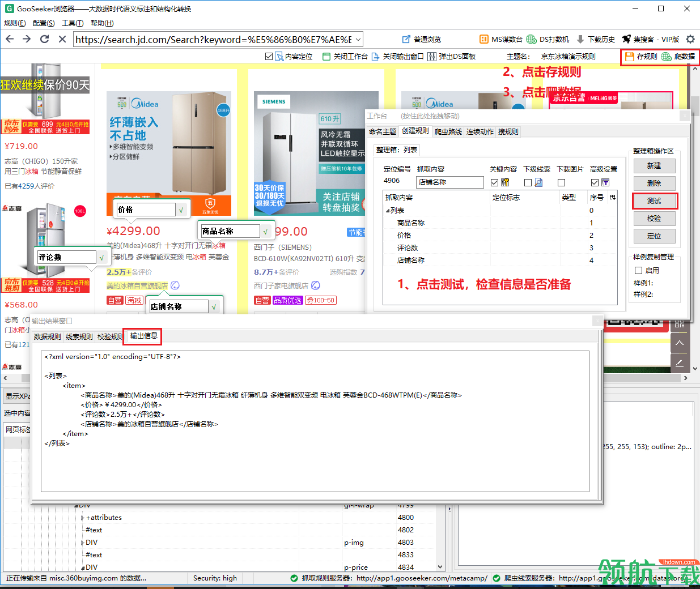The width and height of the screenshot is (700, 589).
Task: Switch to 搜规则 tab
Action: point(508,131)
